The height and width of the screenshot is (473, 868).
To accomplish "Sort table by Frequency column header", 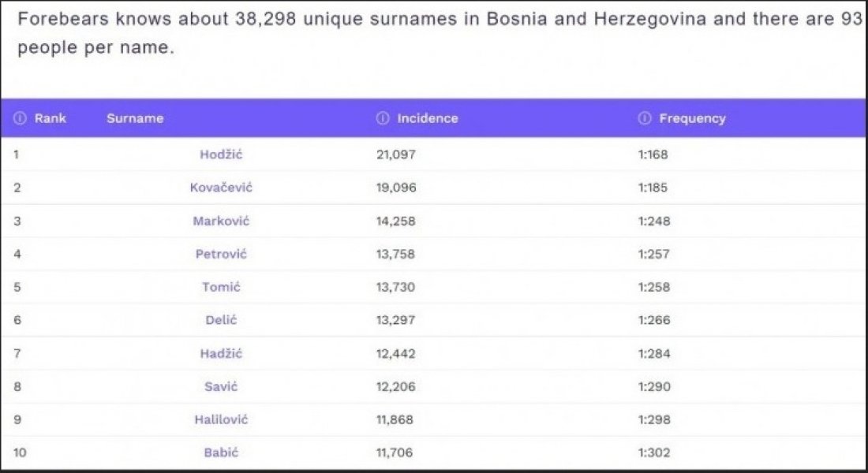I will pyautogui.click(x=692, y=118).
